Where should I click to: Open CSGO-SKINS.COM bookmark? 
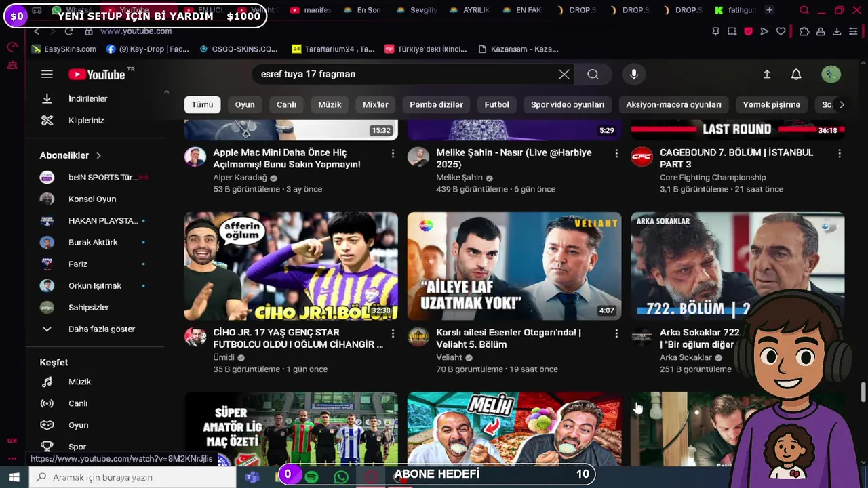pos(239,49)
